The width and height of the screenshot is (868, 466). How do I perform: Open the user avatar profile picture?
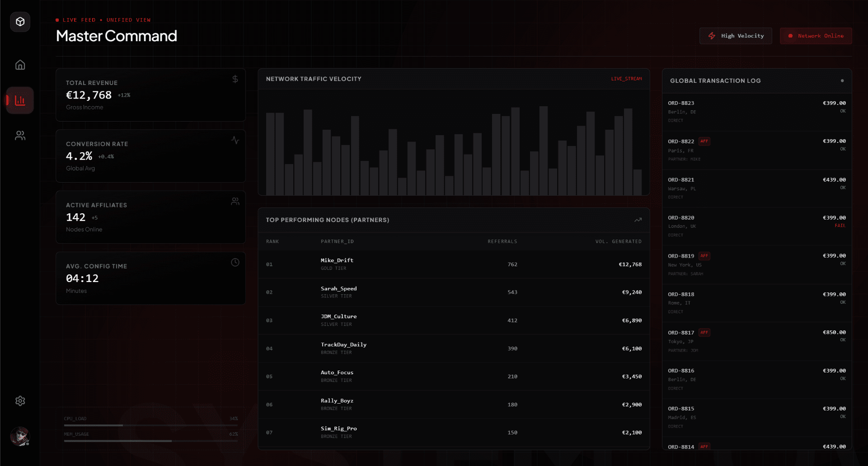coord(20,436)
